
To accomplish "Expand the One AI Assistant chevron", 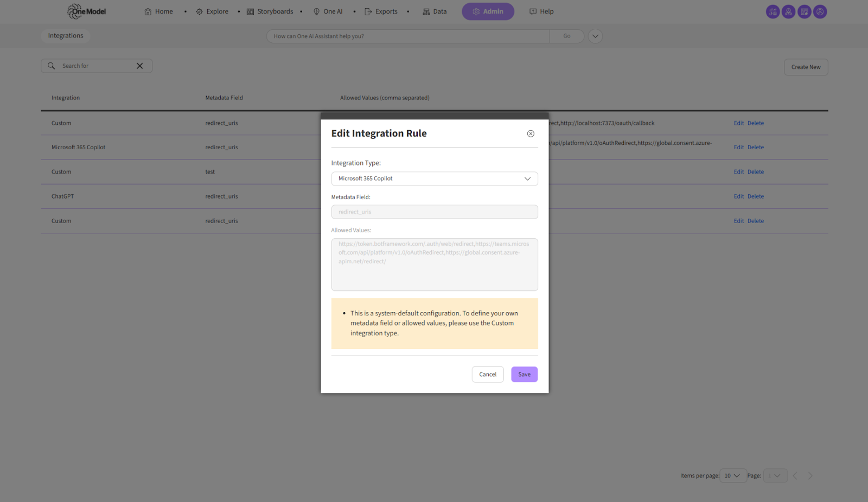I will pos(595,36).
